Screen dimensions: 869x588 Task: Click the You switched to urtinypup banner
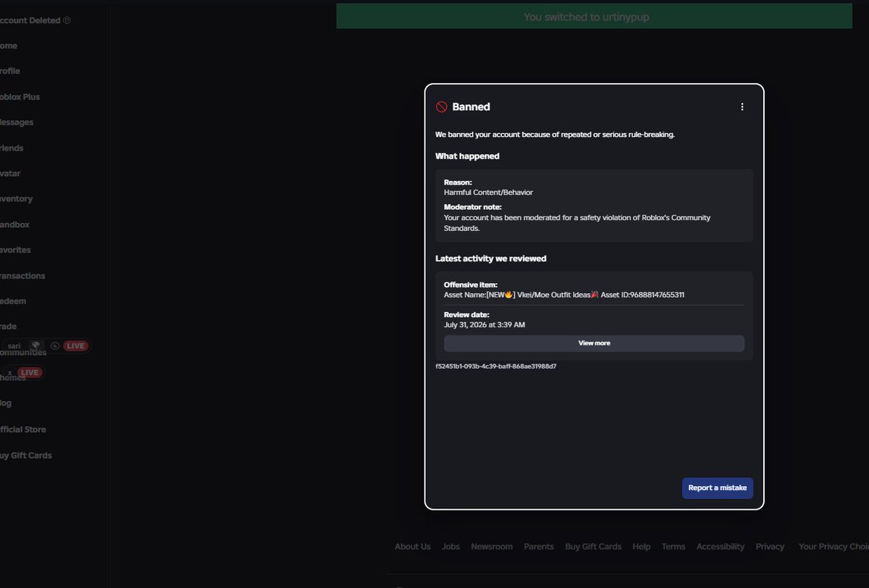594,17
